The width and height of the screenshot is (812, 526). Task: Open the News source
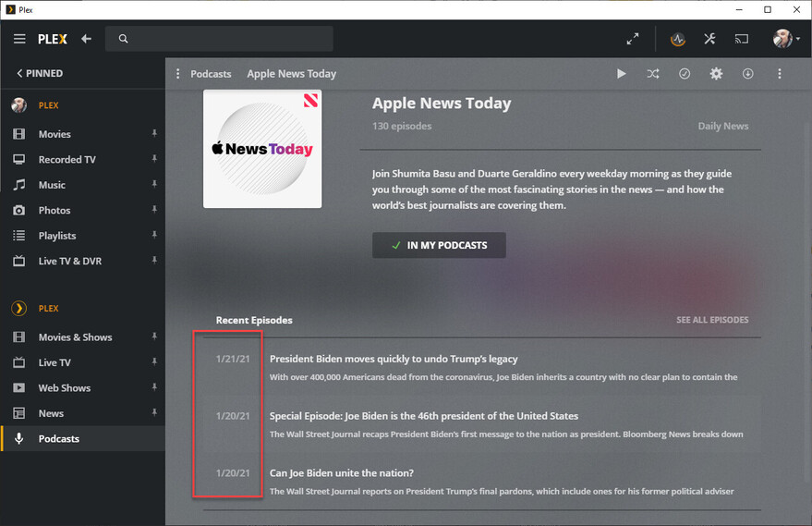click(51, 413)
